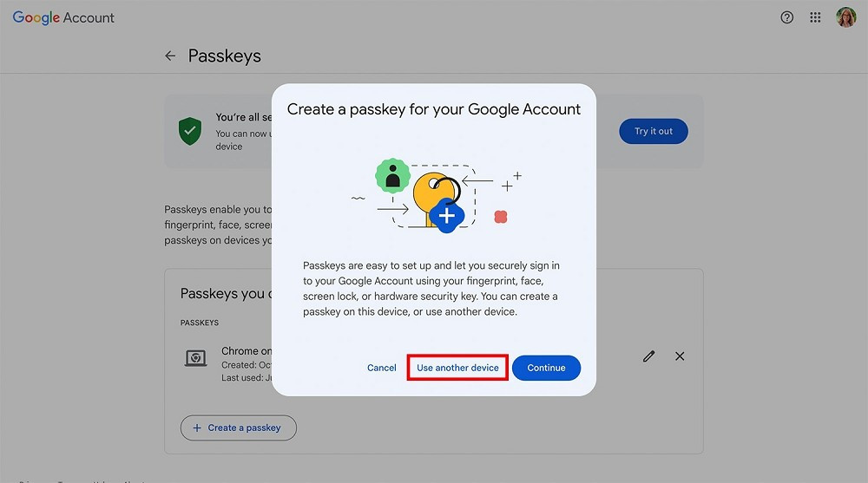Image resolution: width=868 pixels, height=483 pixels.
Task: Cancel the passkey creation dialog
Action: point(381,368)
